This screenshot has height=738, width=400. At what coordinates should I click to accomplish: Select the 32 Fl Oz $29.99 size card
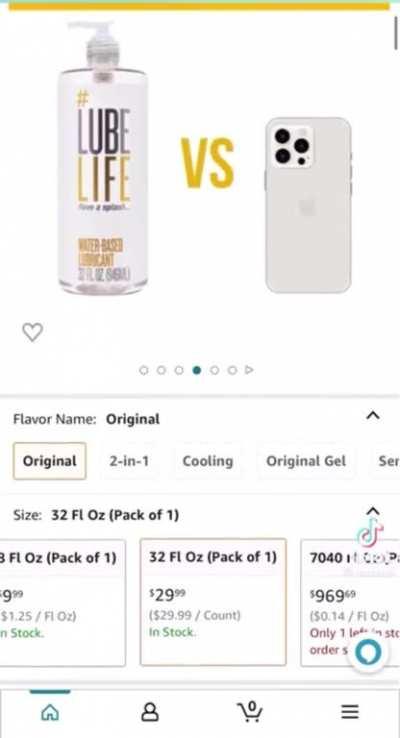(x=213, y=602)
